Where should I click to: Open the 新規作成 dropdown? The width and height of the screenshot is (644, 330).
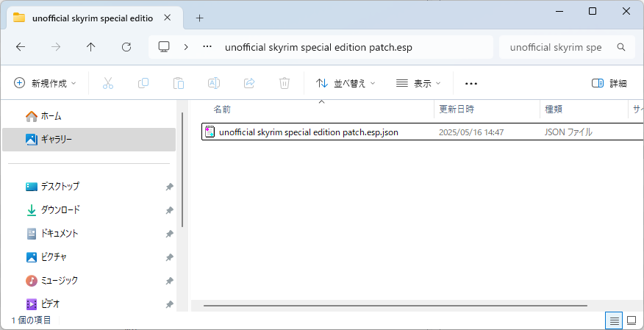click(x=45, y=83)
